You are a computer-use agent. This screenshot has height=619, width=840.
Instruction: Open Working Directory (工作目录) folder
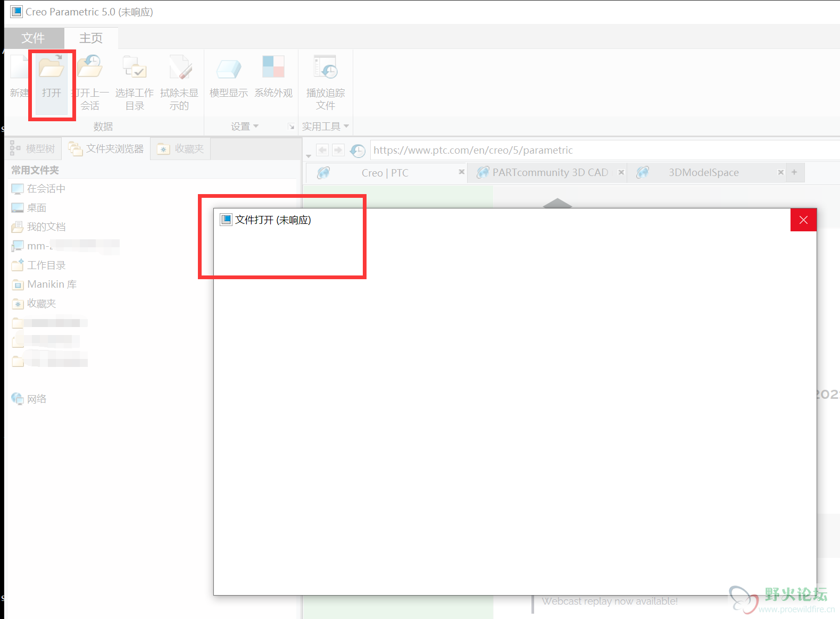tap(38, 265)
